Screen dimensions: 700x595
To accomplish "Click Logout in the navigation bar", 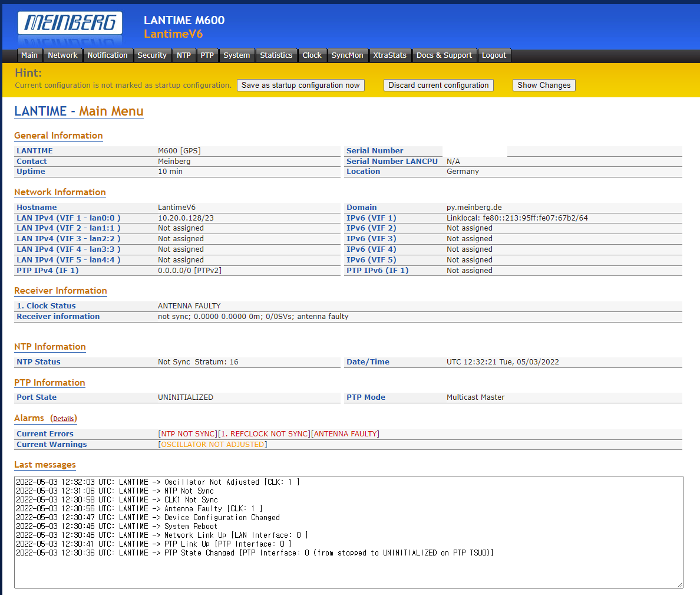I will tap(494, 55).
